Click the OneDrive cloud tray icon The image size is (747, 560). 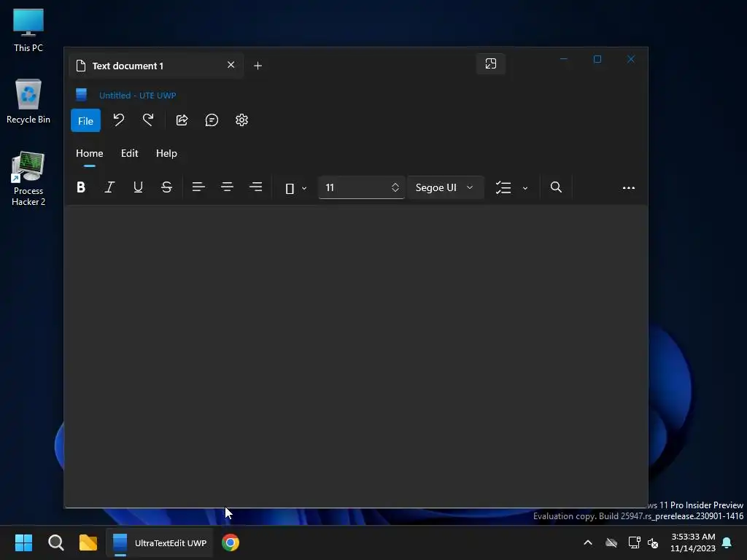[611, 542]
